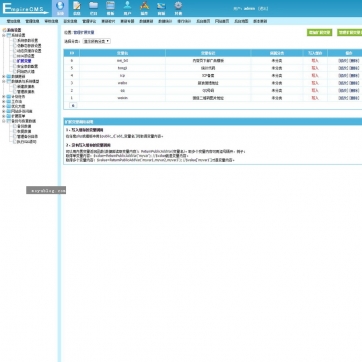The height and width of the screenshot is (362, 362).
Task: Click the QQ号码 description cell
Action: coord(208,90)
